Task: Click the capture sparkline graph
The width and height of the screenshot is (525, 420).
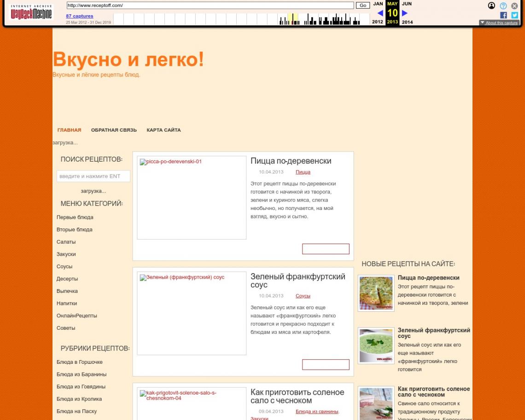Action: tap(241, 19)
